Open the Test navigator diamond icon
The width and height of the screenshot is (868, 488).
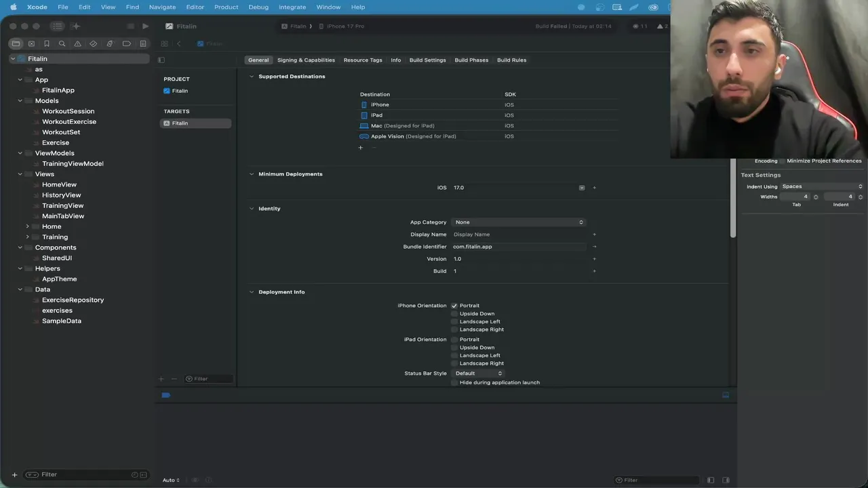click(94, 43)
